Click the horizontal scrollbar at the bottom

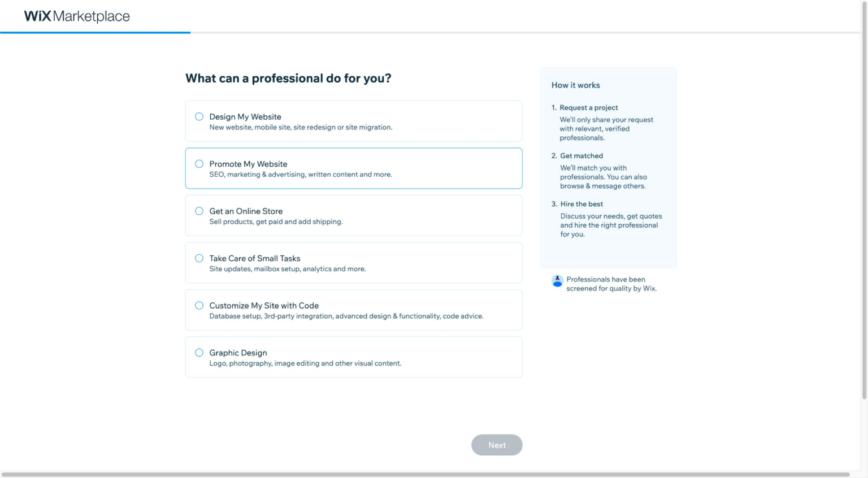pos(429,475)
